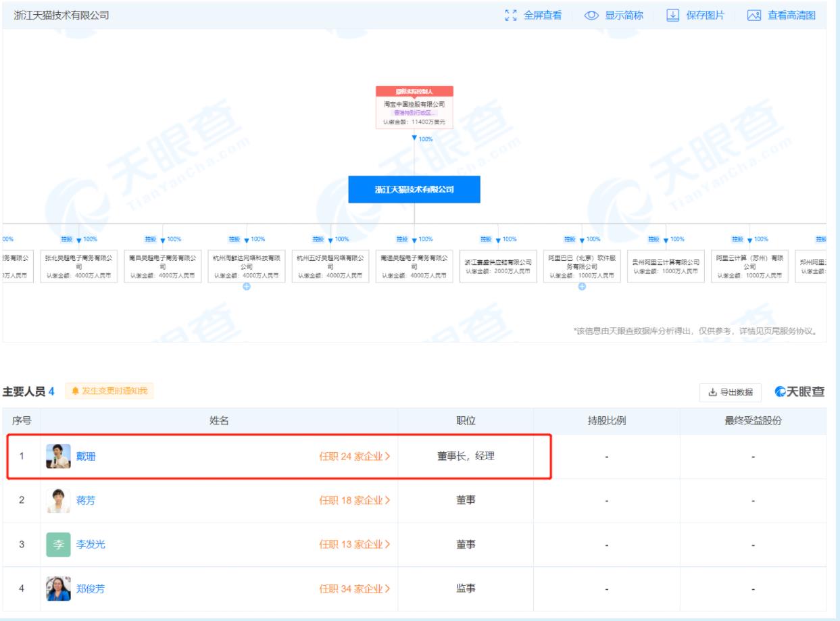Open the 张北昊超电子商务有限公司 subsidiary node
840x621 pixels.
[x=79, y=265]
